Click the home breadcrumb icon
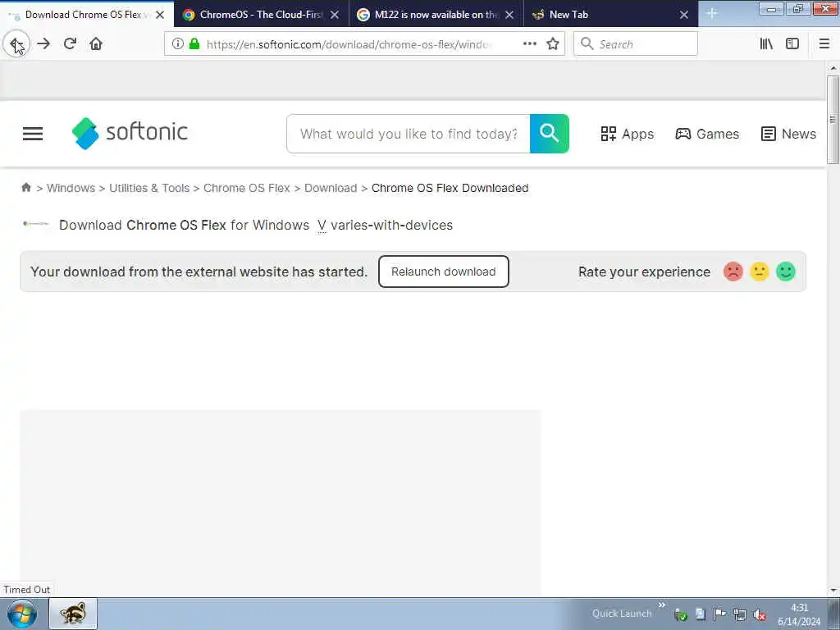The height and width of the screenshot is (630, 840). point(26,188)
